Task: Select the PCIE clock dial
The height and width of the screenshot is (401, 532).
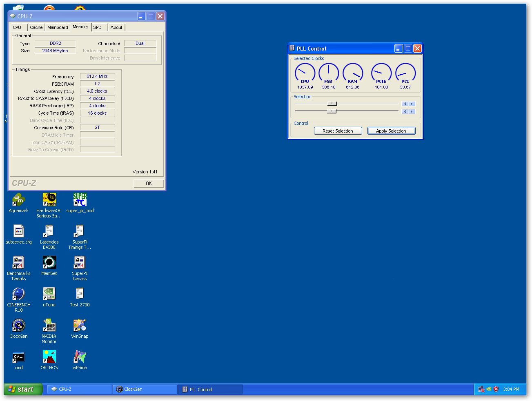Action: pos(381,73)
